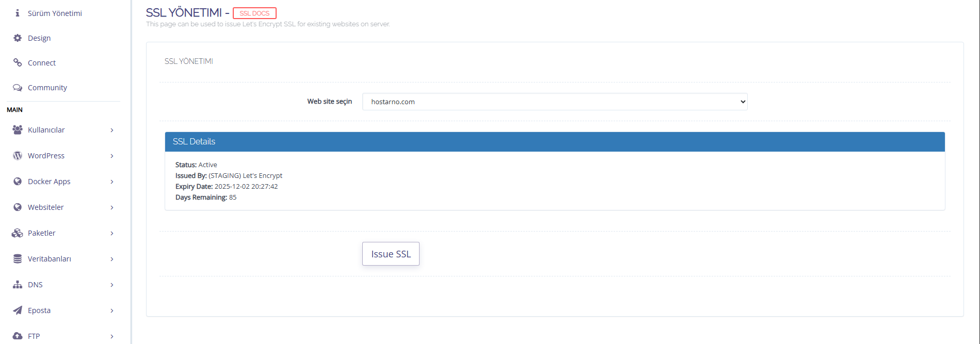Click the gear icon beside Design
Viewport: 980px width, 344px height.
[18, 38]
